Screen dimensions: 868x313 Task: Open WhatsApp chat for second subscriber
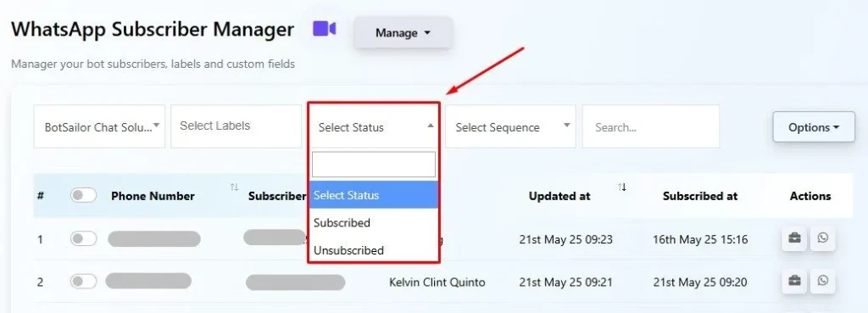(x=822, y=282)
